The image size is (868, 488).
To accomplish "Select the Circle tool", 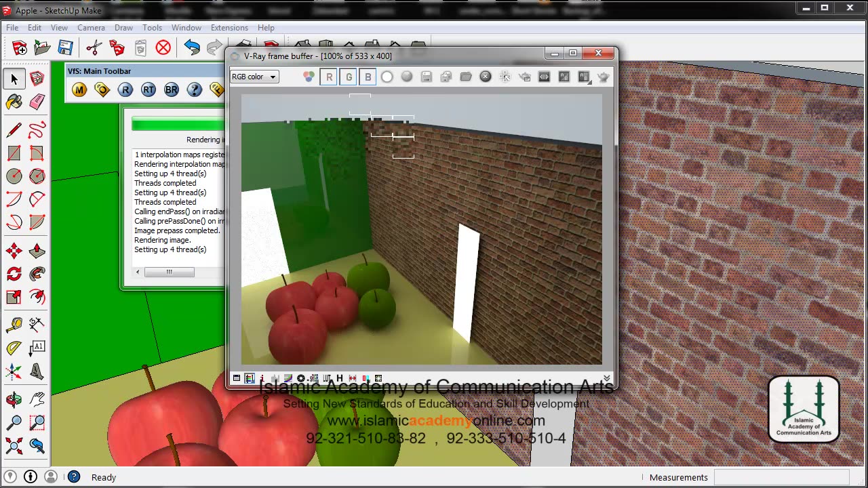I will 14,176.
